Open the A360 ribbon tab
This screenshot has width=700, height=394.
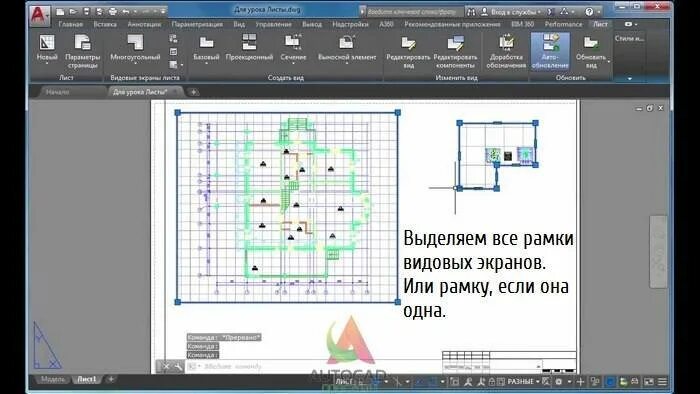(x=386, y=24)
